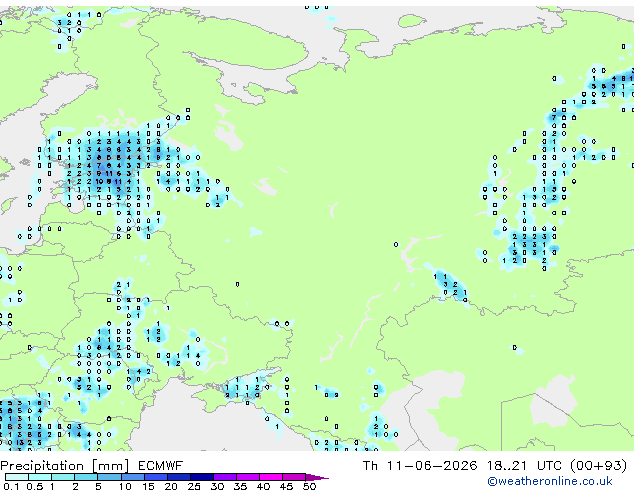This screenshot has width=634, height=490.
Task: Pick the 15–20 mm legend color box
Action: pyautogui.click(x=155, y=477)
